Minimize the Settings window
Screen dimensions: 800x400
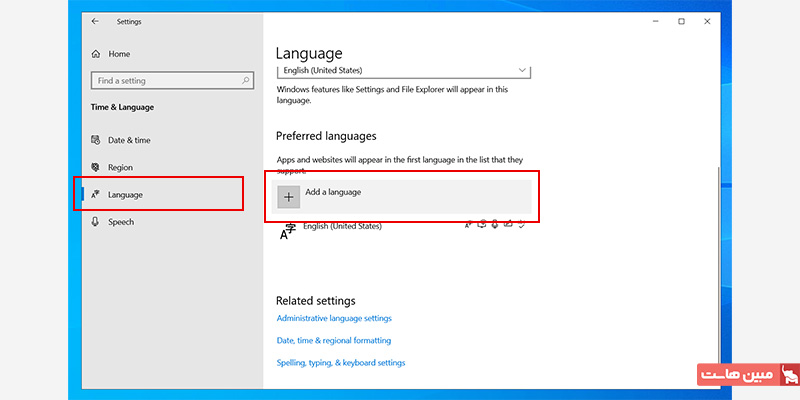pyautogui.click(x=656, y=21)
